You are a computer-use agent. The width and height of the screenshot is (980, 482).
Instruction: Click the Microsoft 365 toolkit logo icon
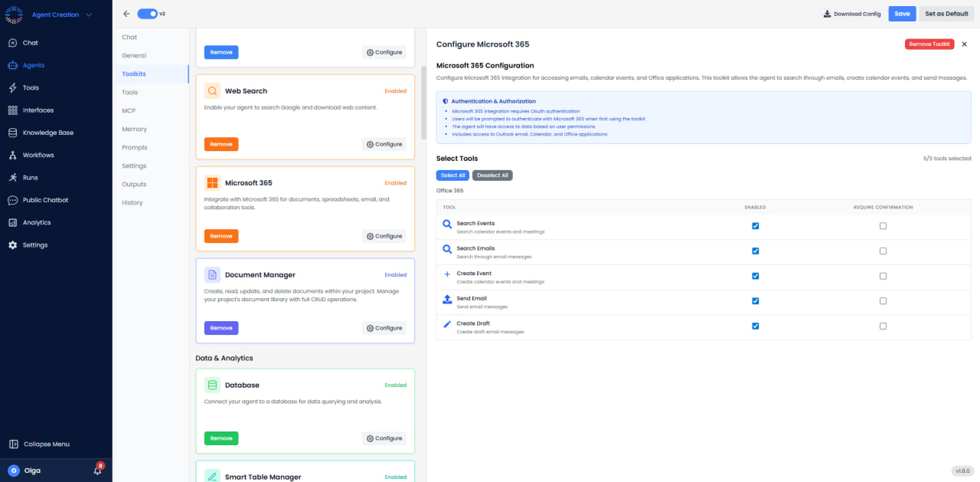[213, 183]
